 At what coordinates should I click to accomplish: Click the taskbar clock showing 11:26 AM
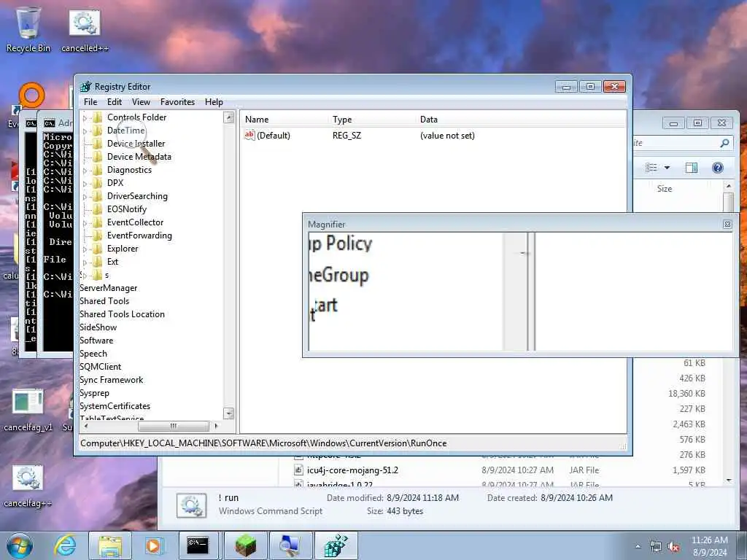[709, 546]
